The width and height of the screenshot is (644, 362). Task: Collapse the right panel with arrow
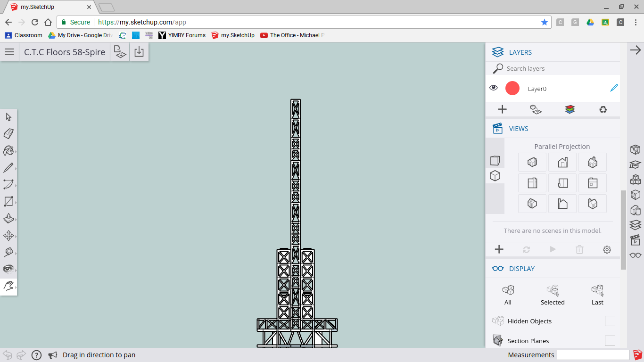pyautogui.click(x=635, y=50)
